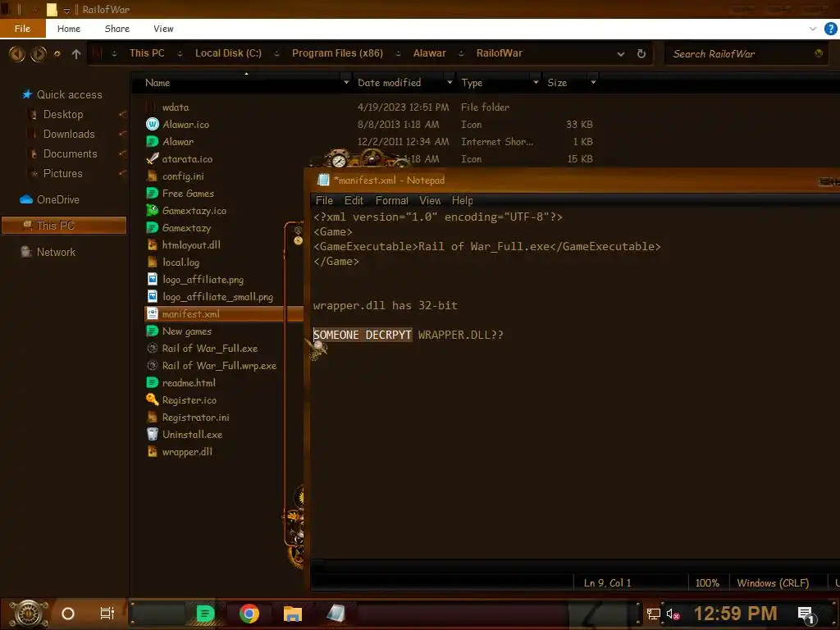
Task: Open the Home ribbon tab
Action: pos(69,29)
